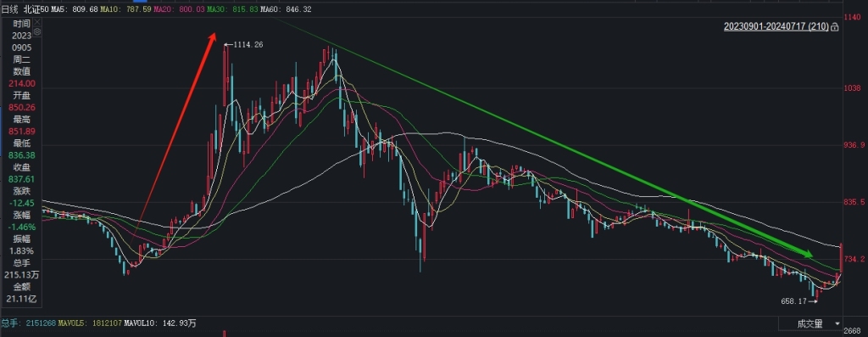Viewport: 868px width, 337px height.
Task: Click the 收盘 value 837.61
Action: (22, 179)
